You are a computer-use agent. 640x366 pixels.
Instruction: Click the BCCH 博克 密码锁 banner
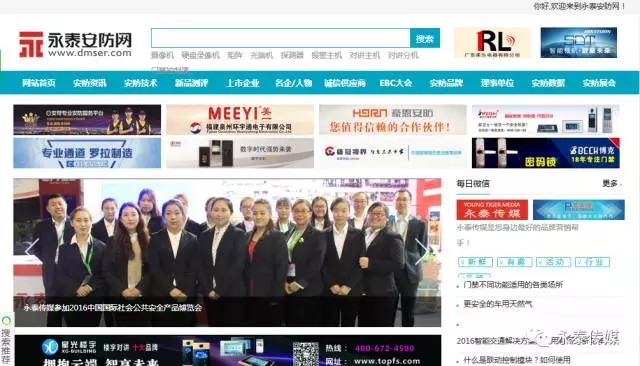546,153
